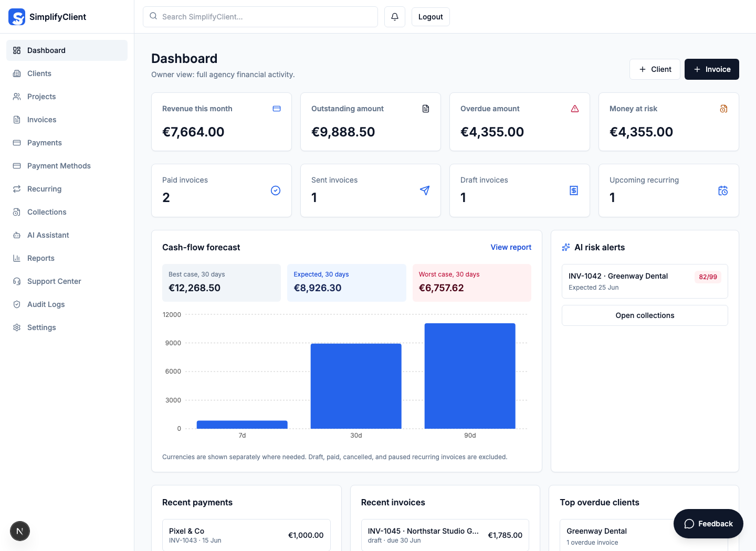Open Clients from the sidebar
The width and height of the screenshot is (756, 551).
tap(67, 73)
